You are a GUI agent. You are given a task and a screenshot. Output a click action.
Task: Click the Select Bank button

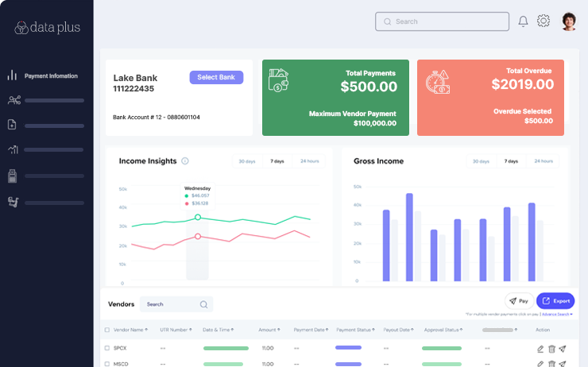pos(216,77)
